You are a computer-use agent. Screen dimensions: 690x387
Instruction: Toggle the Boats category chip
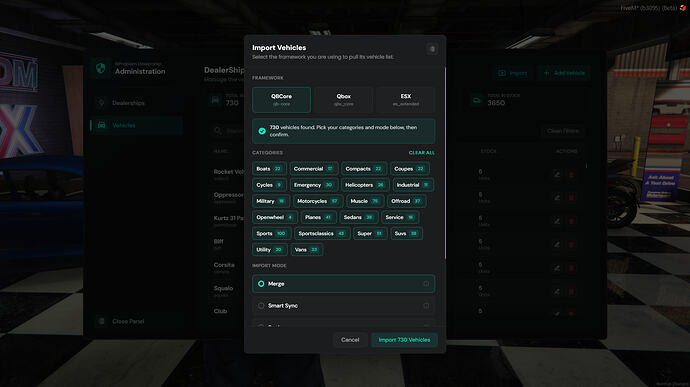coord(269,169)
